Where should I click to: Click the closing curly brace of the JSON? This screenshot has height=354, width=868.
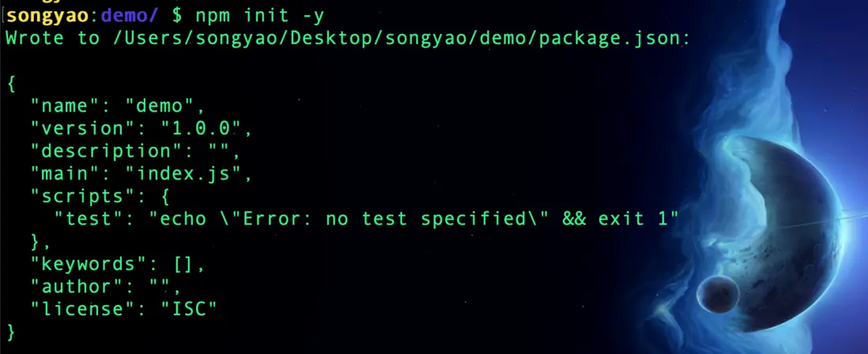coord(10,331)
